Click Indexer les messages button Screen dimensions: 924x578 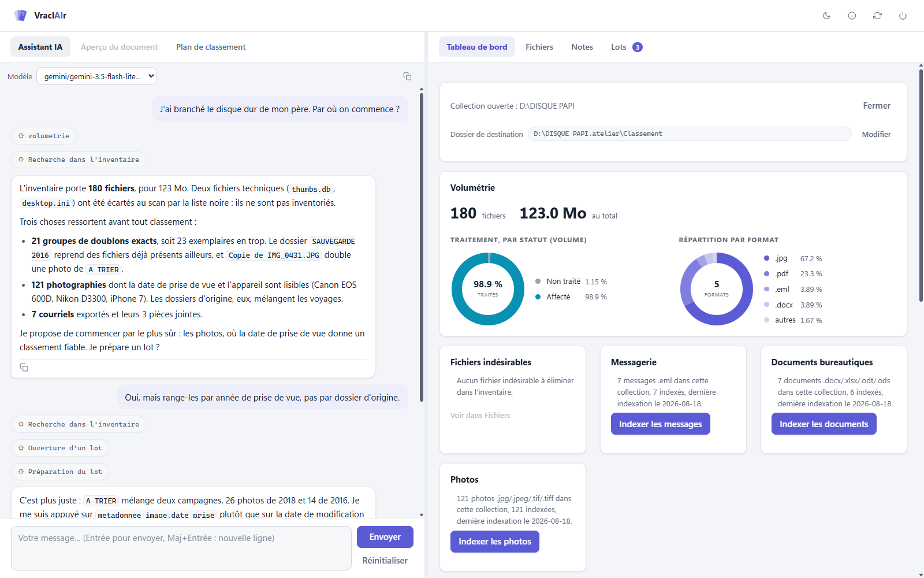pyautogui.click(x=661, y=424)
